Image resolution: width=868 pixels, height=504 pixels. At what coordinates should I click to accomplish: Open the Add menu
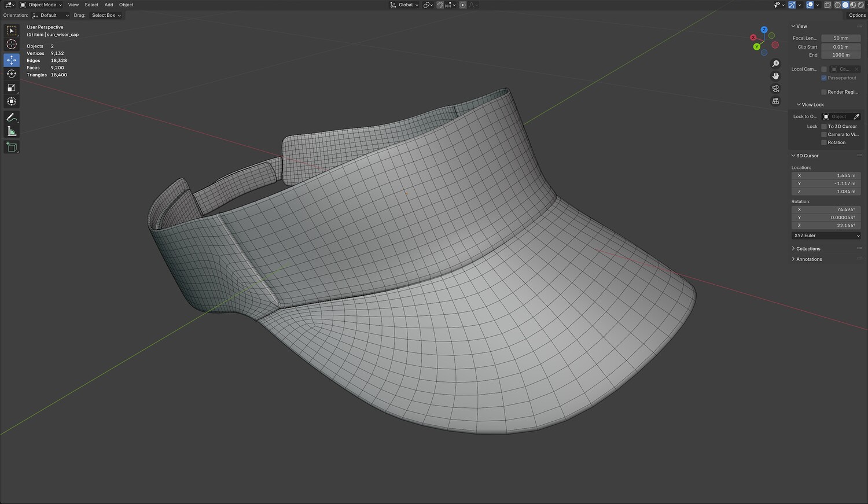click(109, 5)
